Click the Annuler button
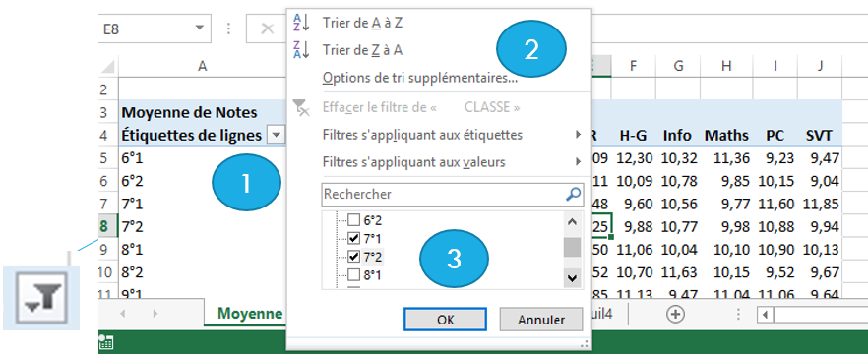 pos(541,320)
